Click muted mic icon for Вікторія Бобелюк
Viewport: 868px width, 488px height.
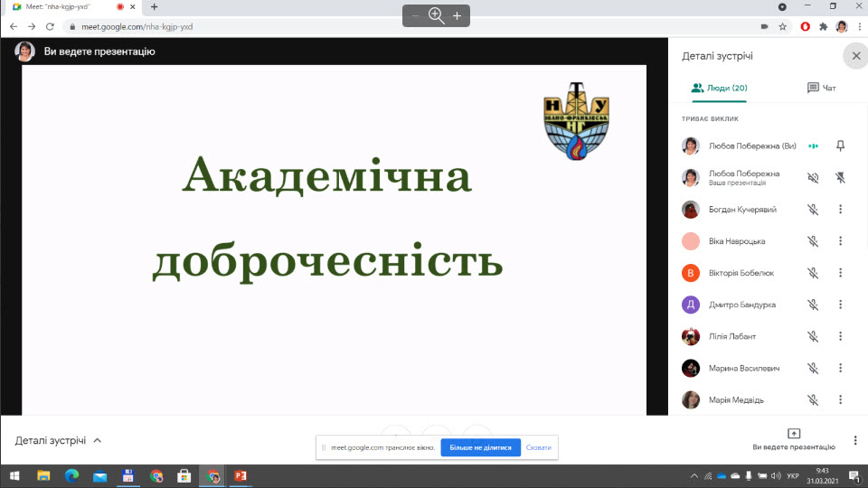pos(813,273)
